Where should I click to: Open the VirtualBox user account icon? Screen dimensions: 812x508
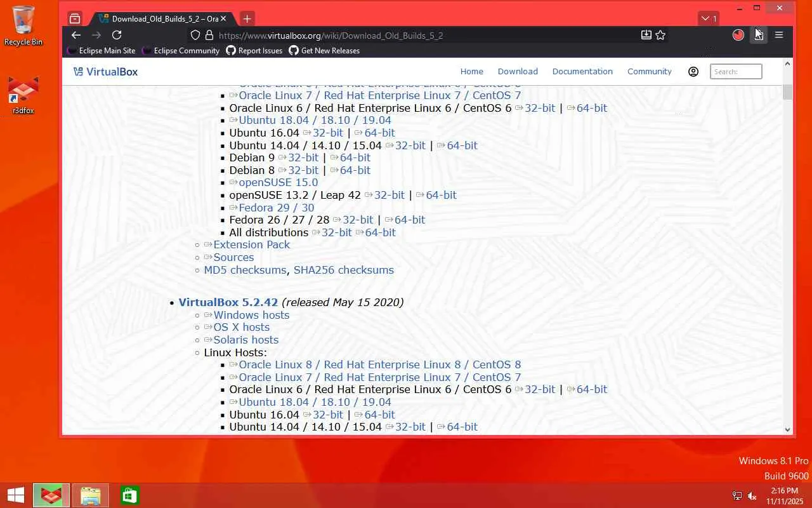click(x=693, y=72)
